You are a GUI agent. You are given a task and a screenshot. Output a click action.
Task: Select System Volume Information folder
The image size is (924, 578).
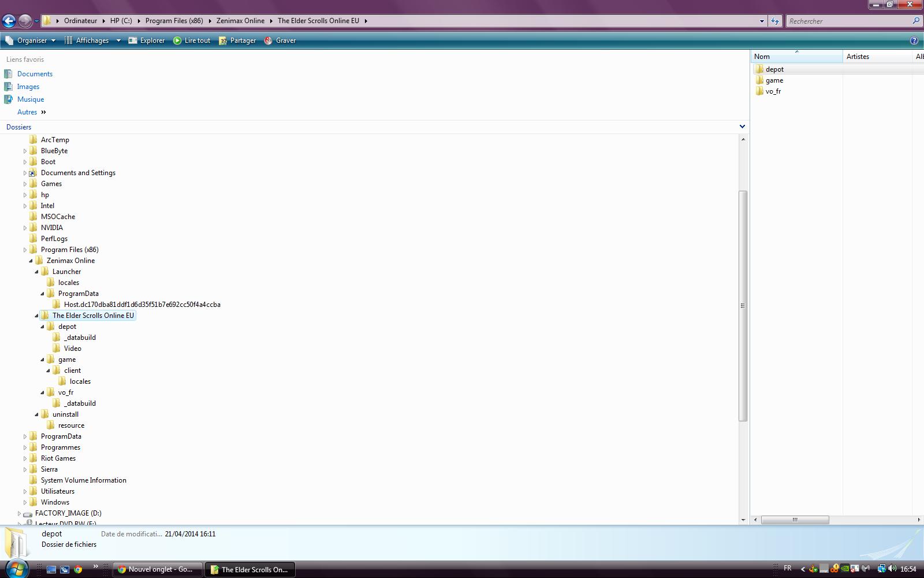pyautogui.click(x=84, y=480)
